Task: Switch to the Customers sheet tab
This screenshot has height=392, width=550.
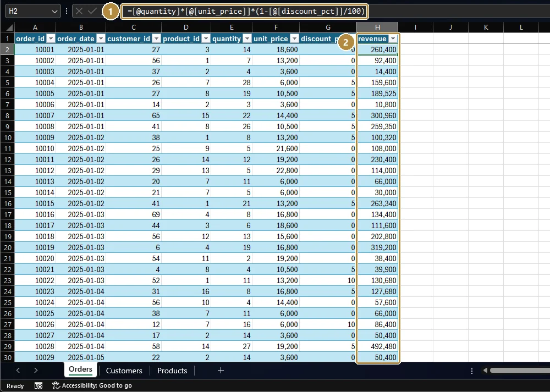Action: pos(124,371)
